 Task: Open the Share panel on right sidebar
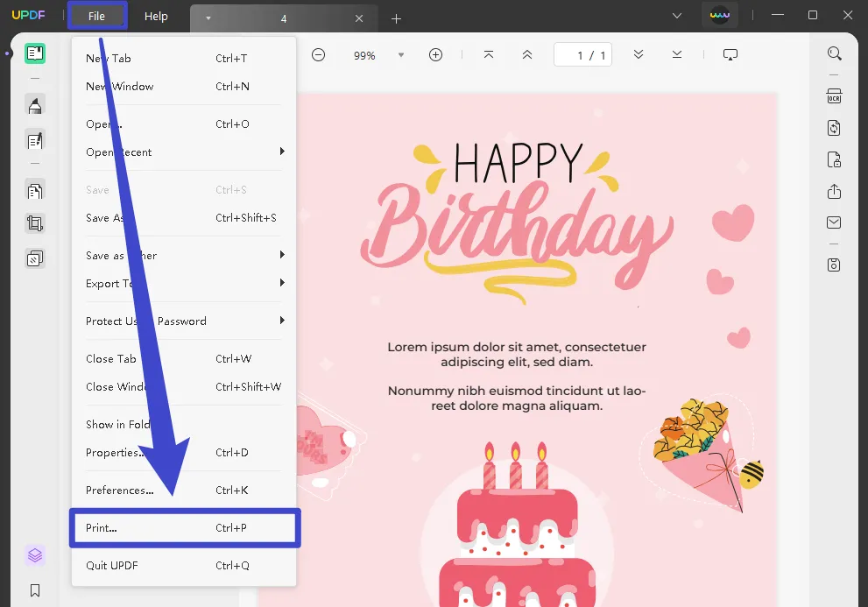833,191
